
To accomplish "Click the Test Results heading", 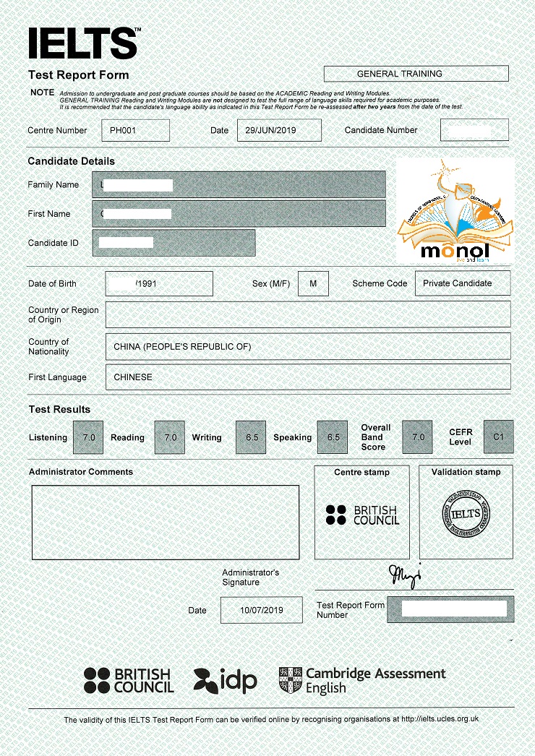I will tap(59, 409).
